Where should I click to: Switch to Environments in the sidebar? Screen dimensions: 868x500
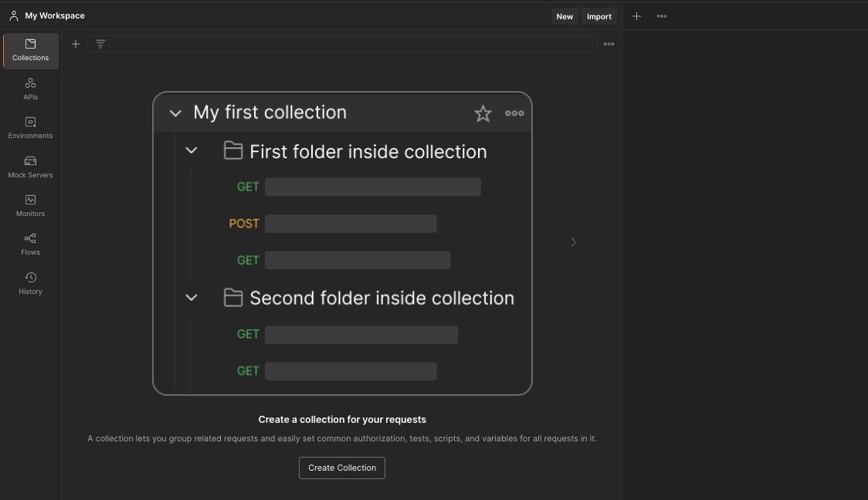pos(30,128)
